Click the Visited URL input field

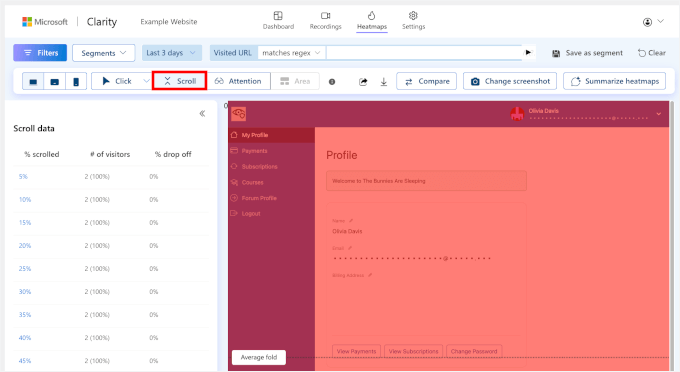424,53
